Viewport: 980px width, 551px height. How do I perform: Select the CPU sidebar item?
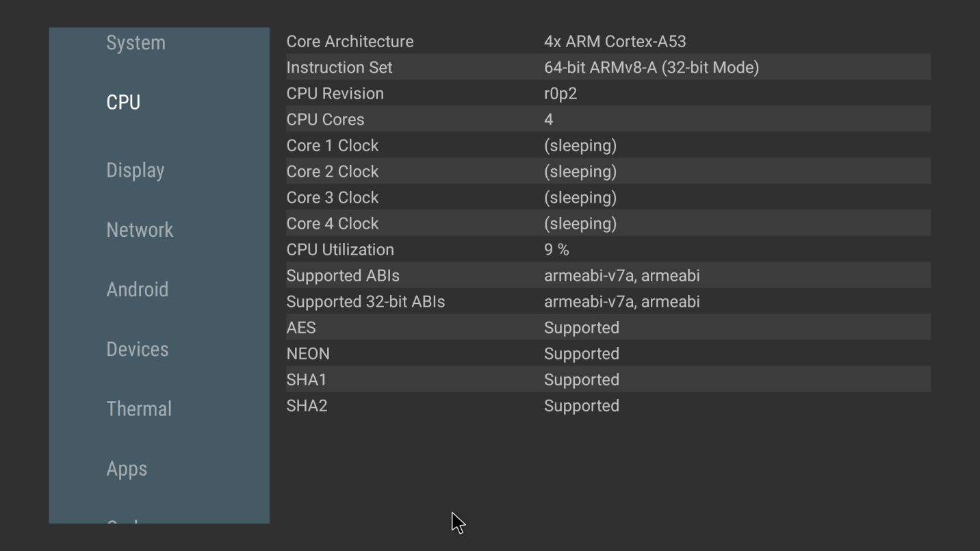123,103
